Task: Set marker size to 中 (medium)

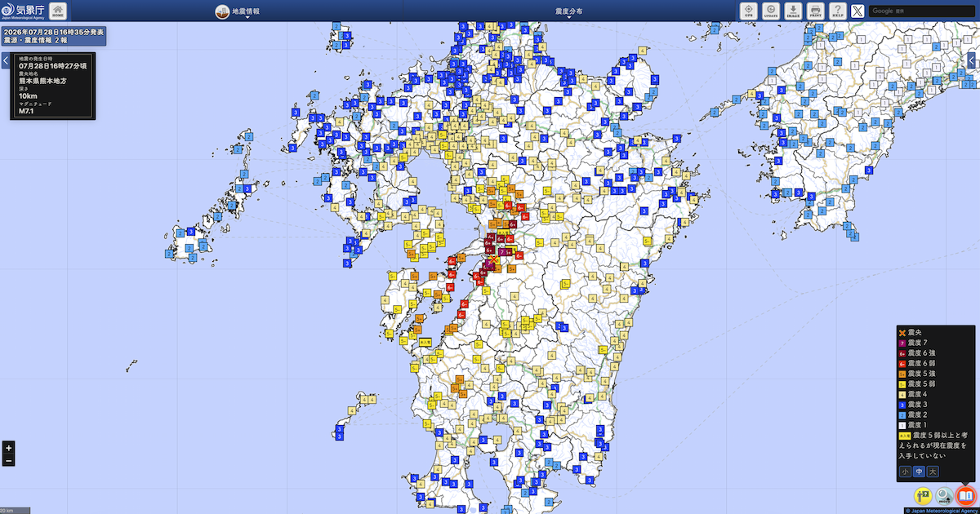Action: [919, 472]
